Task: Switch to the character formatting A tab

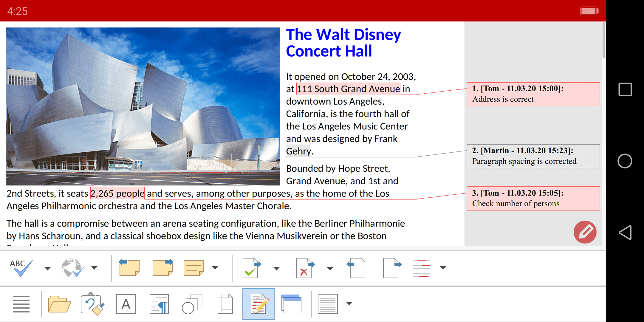Action: pyautogui.click(x=126, y=304)
